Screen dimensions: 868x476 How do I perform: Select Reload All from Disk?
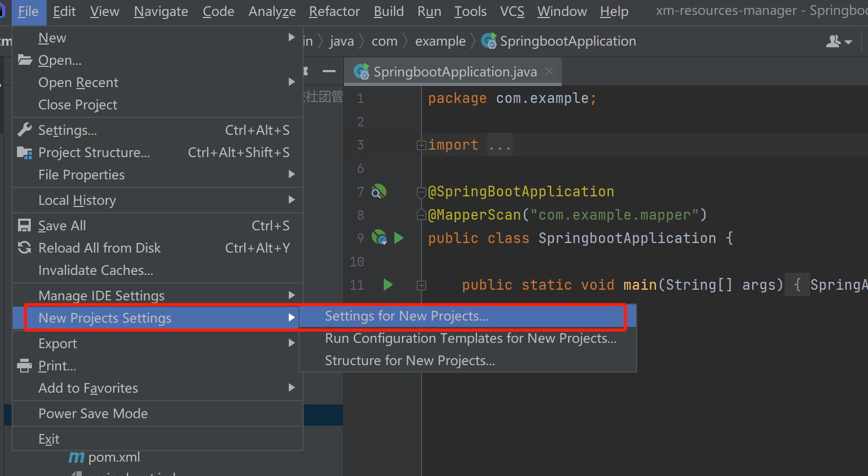158,248
